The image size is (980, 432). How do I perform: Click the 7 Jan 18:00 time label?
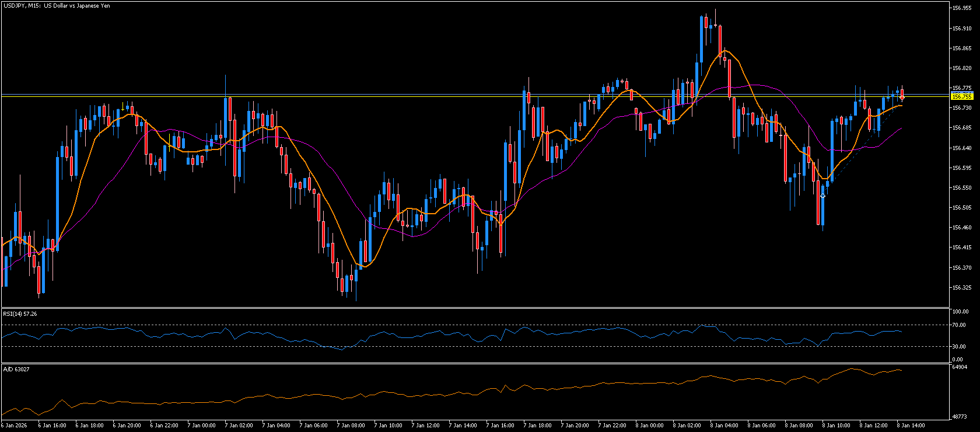(x=539, y=426)
